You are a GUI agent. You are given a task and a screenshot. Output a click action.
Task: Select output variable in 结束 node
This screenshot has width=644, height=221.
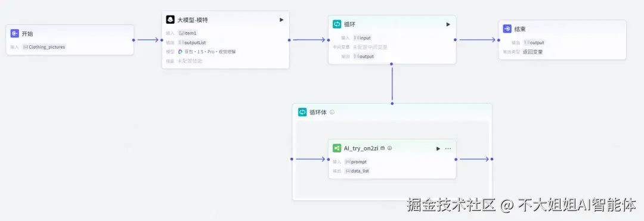click(534, 43)
